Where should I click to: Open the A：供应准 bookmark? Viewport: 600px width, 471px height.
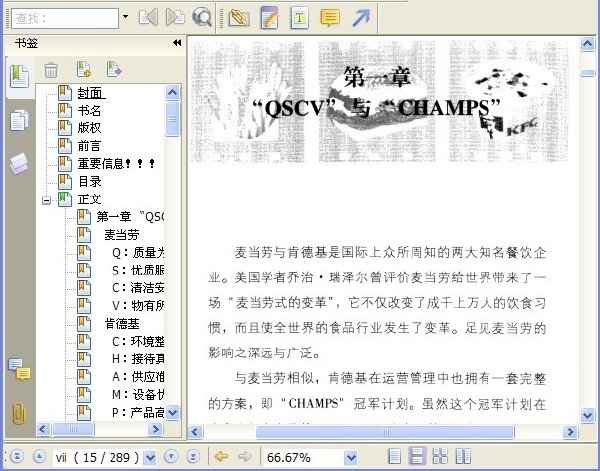point(138,377)
